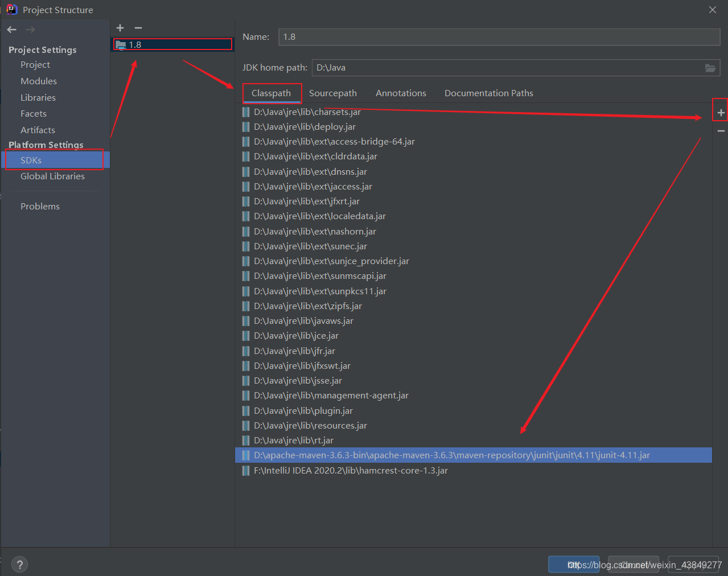Screen dimensions: 728x576
Task: Select sunpkcs11.jar classpath entry
Action: point(474,291)
